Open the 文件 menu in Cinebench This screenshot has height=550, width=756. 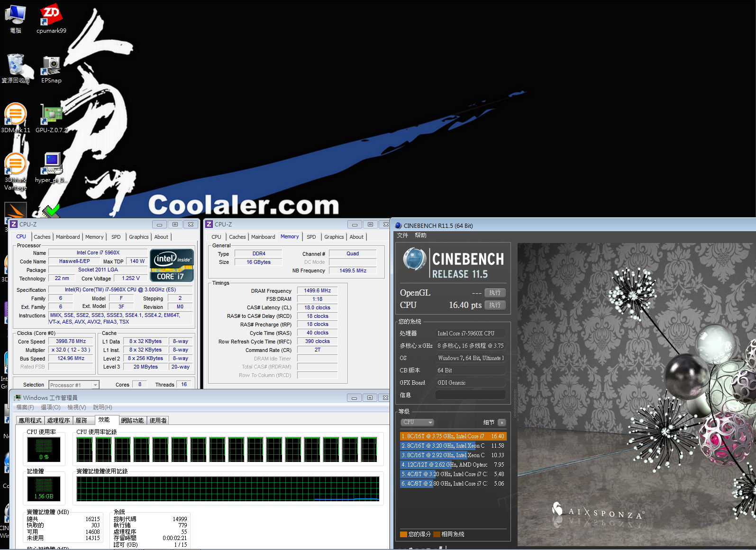point(402,235)
